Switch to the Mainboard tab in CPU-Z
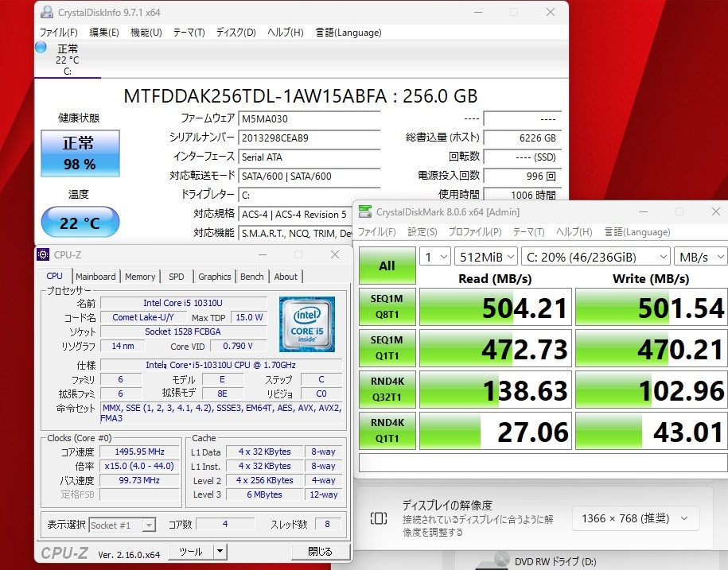 pos(95,277)
